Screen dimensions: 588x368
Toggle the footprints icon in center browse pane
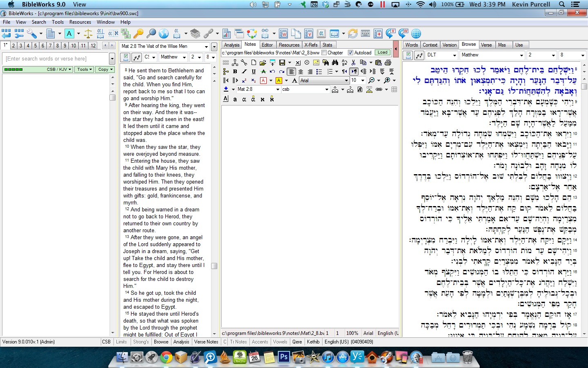coord(137,57)
